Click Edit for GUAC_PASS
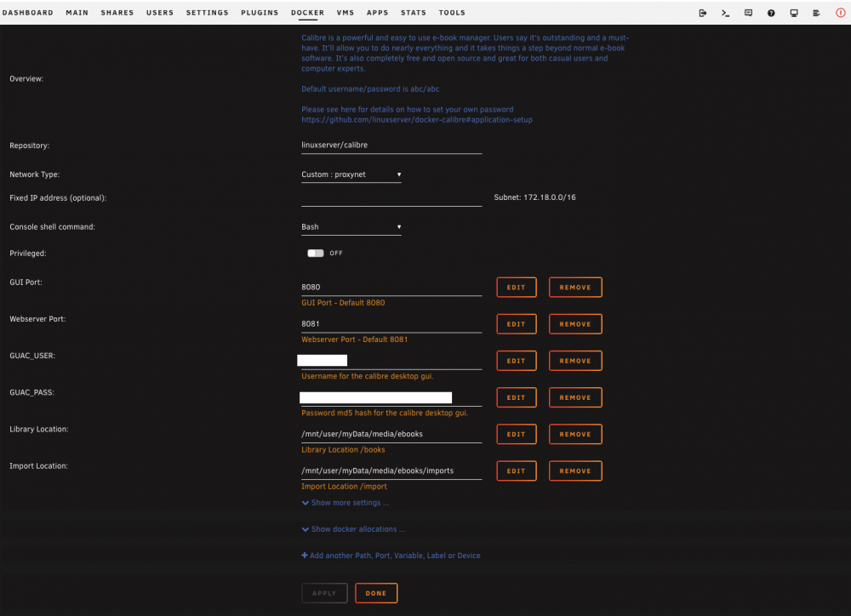 click(x=517, y=398)
